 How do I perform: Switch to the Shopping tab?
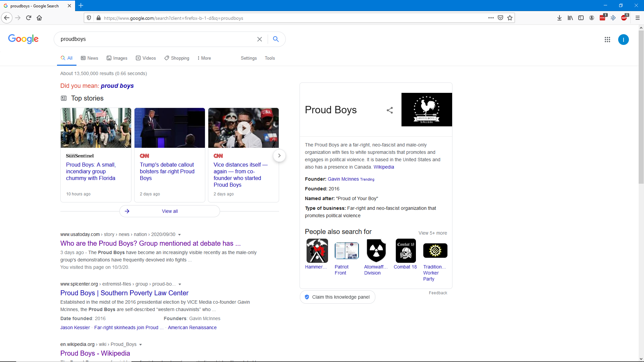(x=177, y=58)
